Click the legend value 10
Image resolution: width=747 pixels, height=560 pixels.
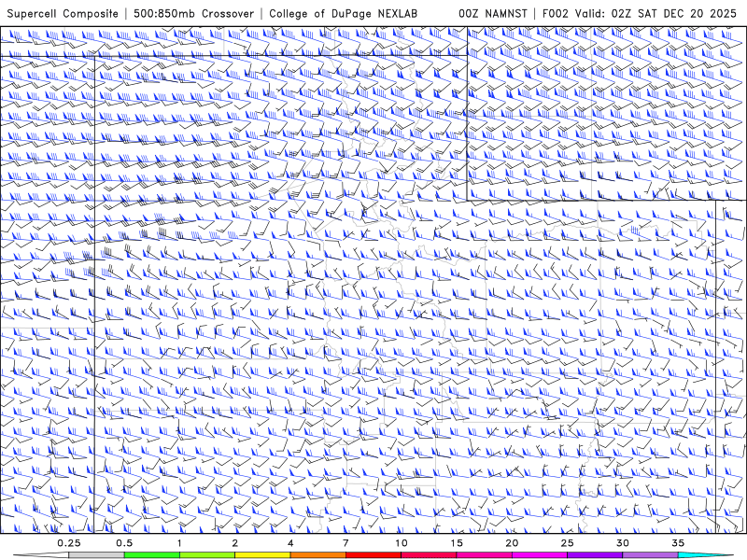(402, 543)
